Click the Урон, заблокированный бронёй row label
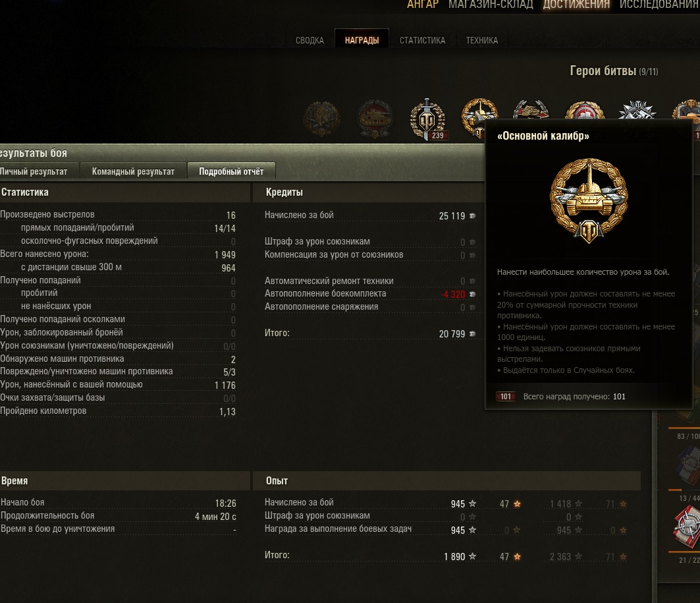This screenshot has height=603, width=700. 61,332
